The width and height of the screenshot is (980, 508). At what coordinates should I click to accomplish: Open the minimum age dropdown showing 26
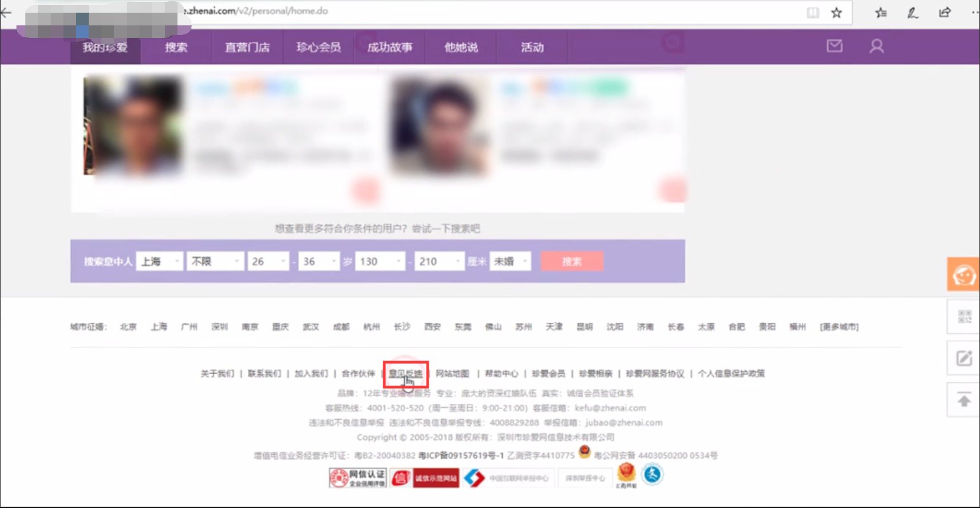(x=268, y=261)
